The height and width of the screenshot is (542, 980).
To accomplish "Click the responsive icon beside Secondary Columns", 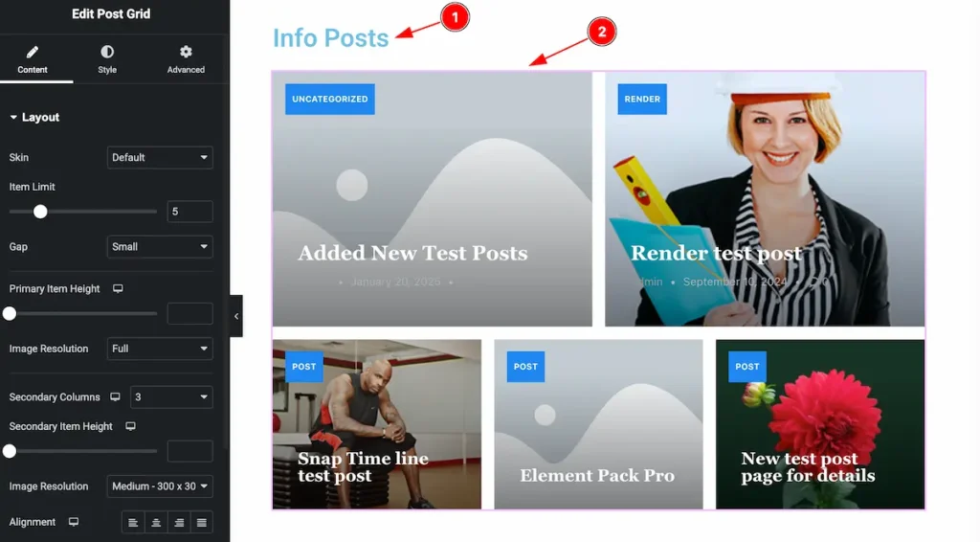I will (115, 397).
